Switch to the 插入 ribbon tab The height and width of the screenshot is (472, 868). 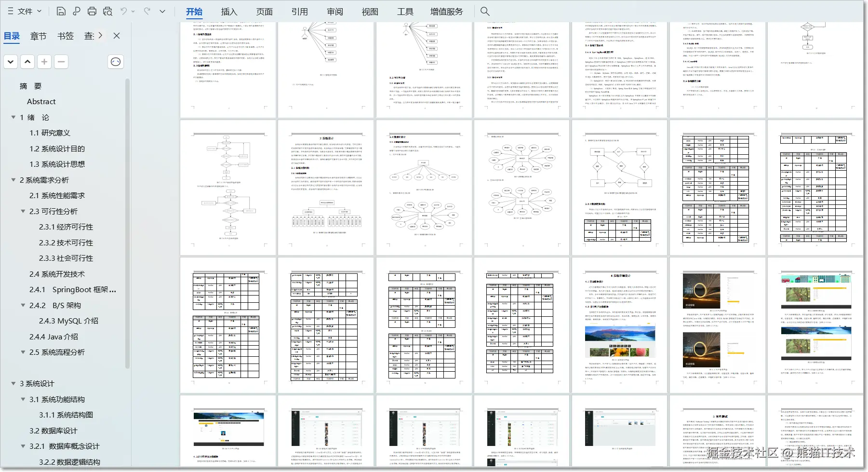(229, 12)
